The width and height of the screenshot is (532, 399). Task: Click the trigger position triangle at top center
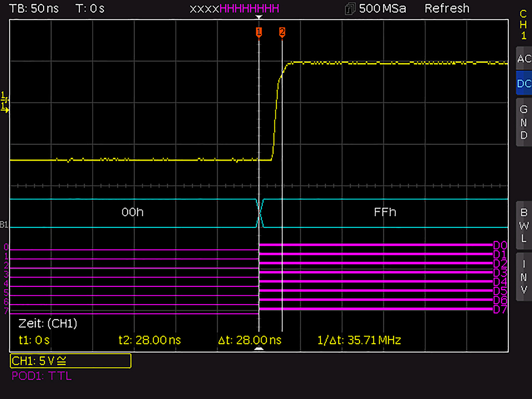(259, 17)
